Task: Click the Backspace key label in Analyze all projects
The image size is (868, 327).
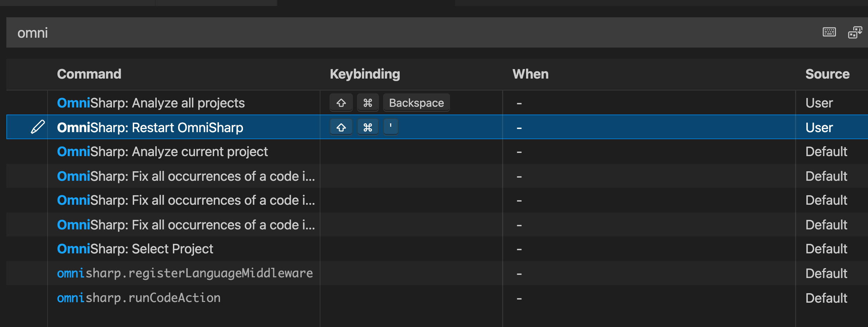Action: (x=416, y=103)
